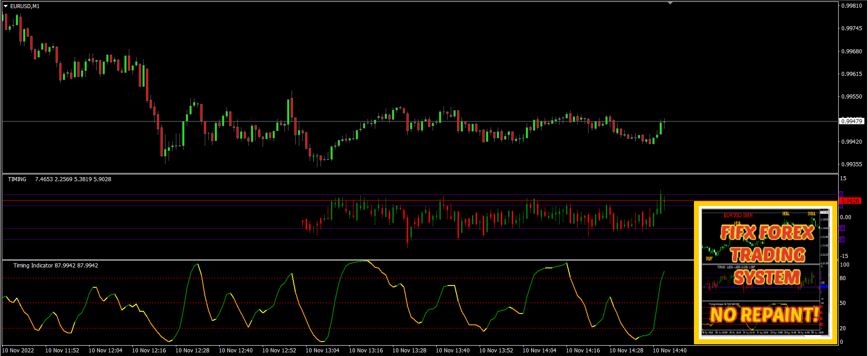
Task: Select the purple level 8 marker
Action: coord(841,194)
